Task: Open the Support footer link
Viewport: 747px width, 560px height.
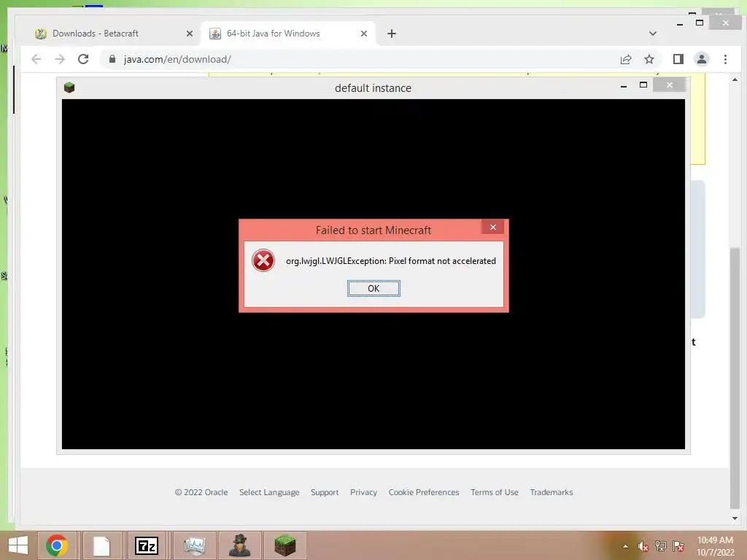Action: (325, 492)
